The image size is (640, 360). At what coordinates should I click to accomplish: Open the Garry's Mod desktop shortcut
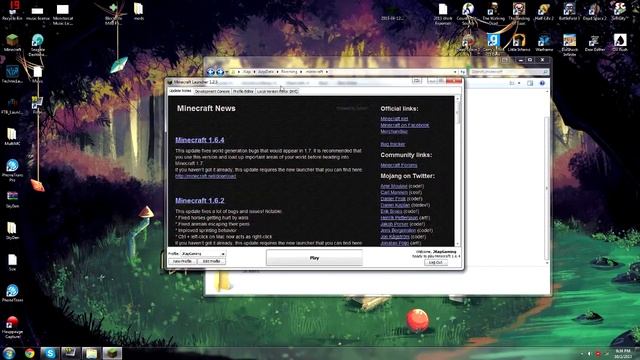(493, 44)
